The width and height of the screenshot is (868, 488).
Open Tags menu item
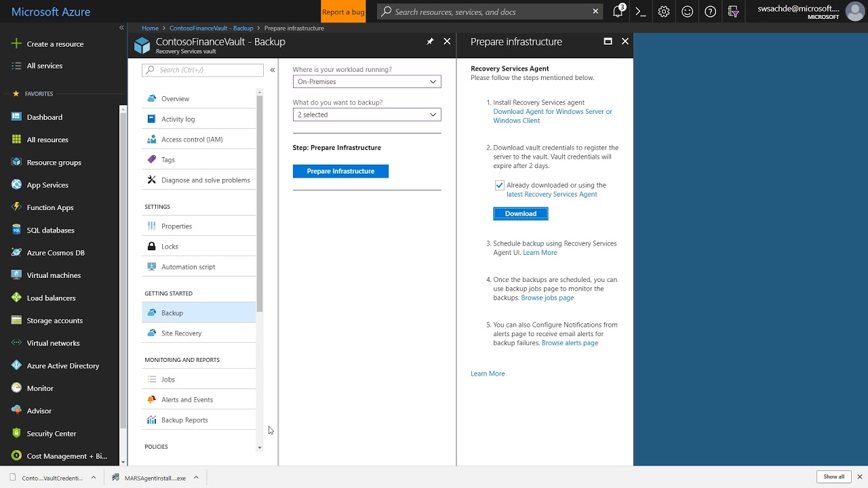click(x=199, y=160)
